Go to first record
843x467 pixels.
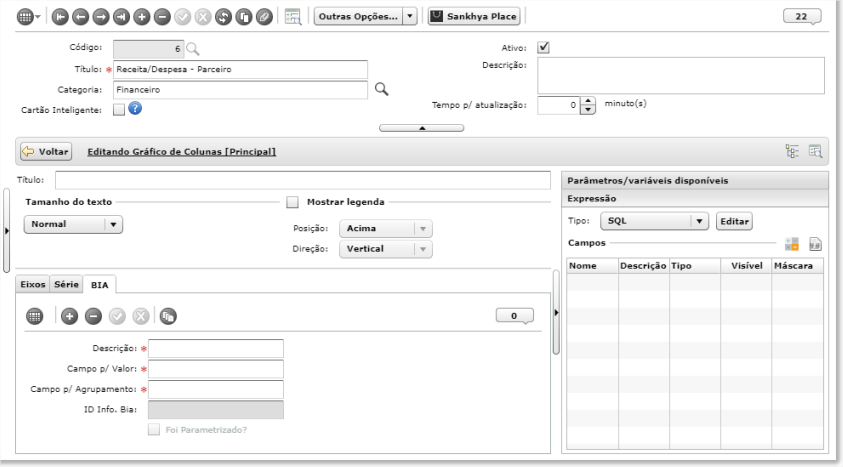click(60, 17)
